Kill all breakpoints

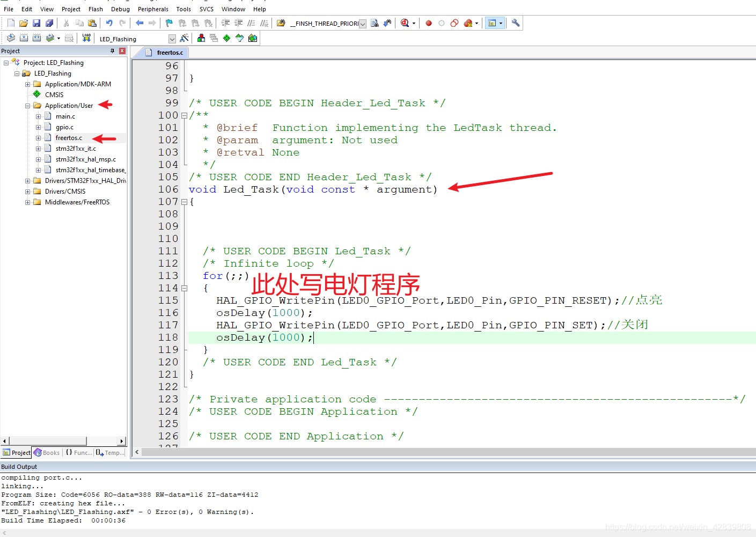pyautogui.click(x=468, y=23)
